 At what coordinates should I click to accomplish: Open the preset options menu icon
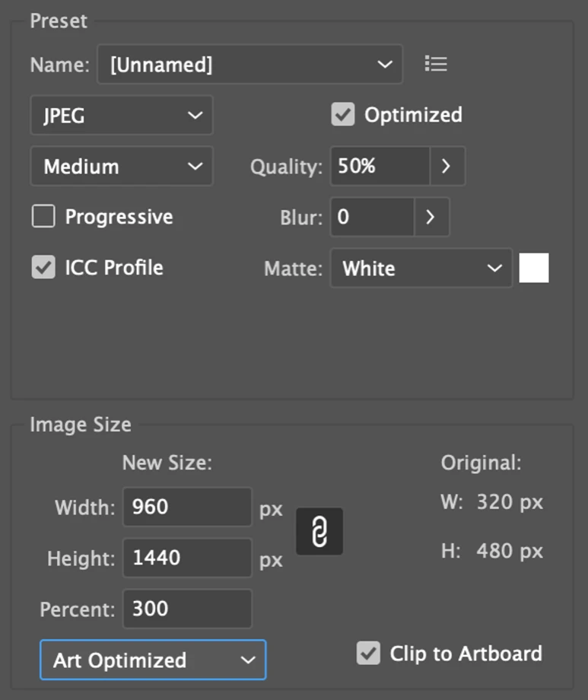pyautogui.click(x=436, y=64)
